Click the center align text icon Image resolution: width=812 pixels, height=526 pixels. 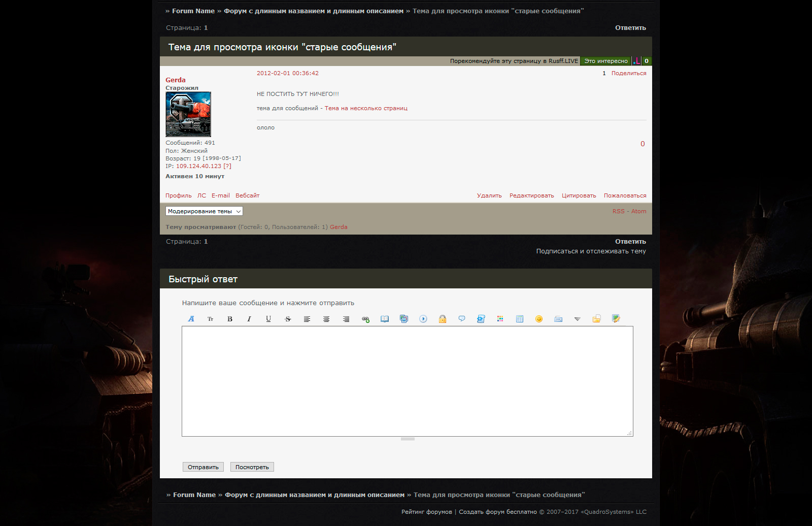326,319
